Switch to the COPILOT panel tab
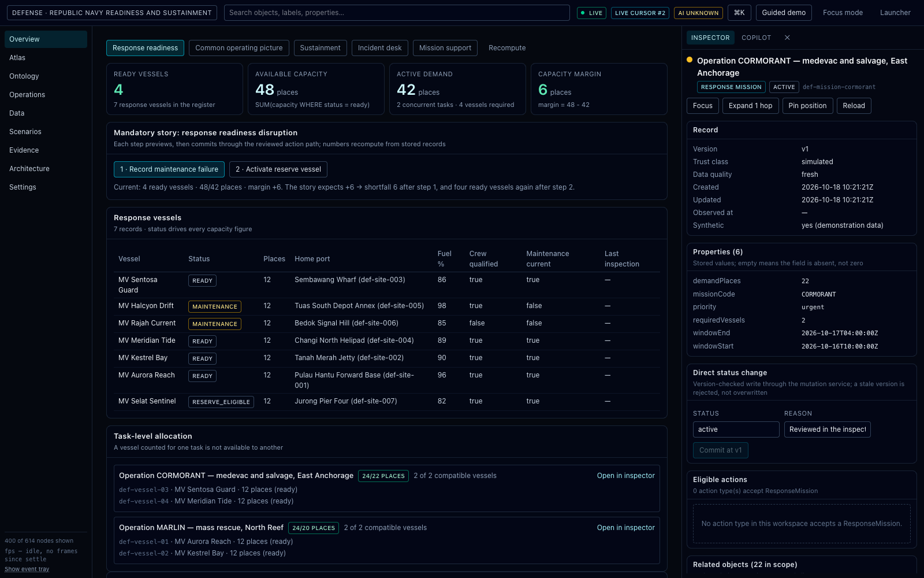 coord(757,38)
